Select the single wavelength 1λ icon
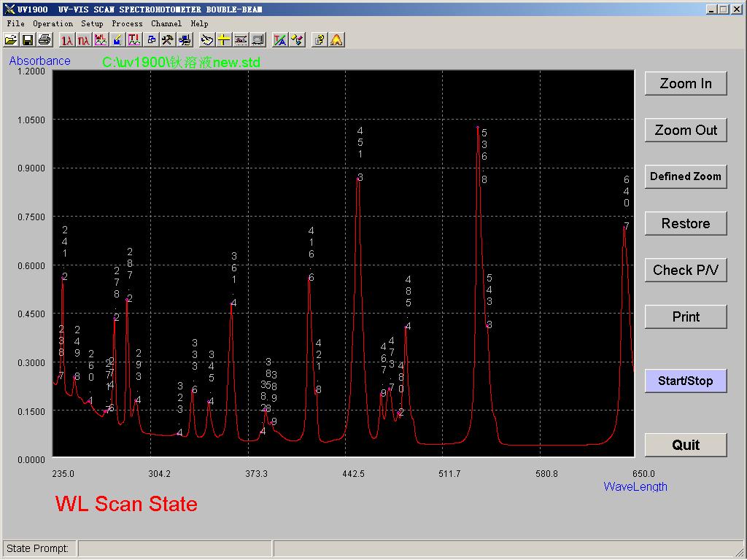Viewport: 747px width, 560px height. tap(67, 39)
